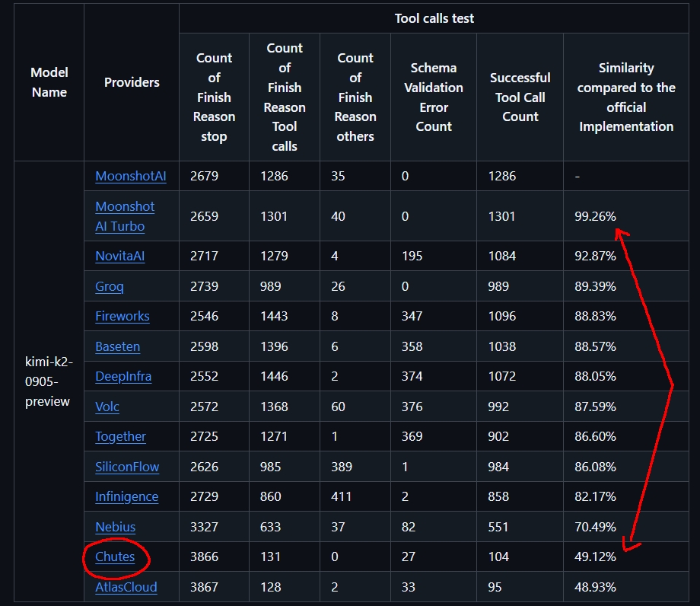Select the Count of Finish Reason stop header
The width and height of the screenshot is (700, 606).
pyautogui.click(x=215, y=97)
